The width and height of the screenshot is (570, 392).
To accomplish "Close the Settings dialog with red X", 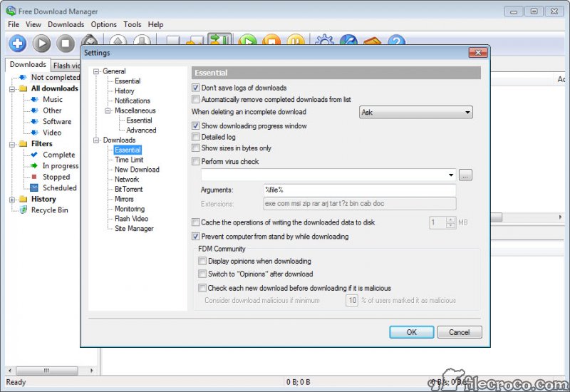I will [x=478, y=53].
